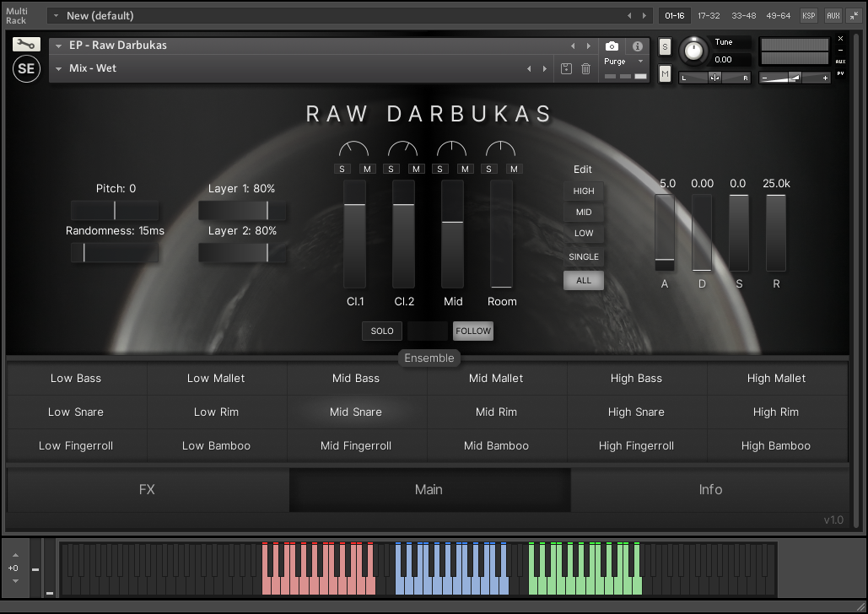Viewport: 868px width, 614px height.
Task: Click the instrument info icon
Action: (638, 46)
